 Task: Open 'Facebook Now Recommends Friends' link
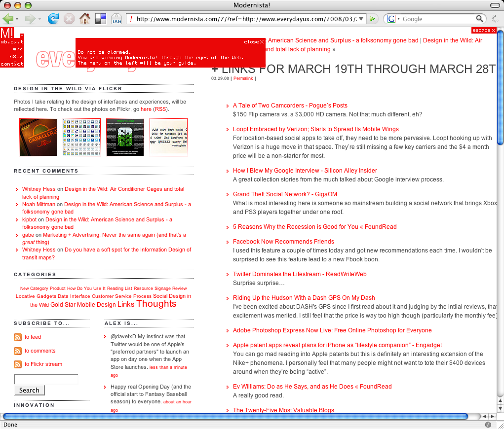283,242
